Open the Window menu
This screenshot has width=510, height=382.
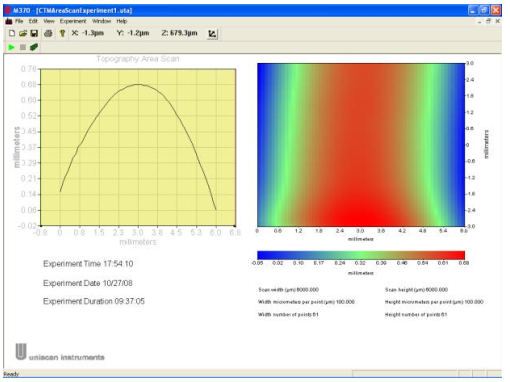point(102,21)
